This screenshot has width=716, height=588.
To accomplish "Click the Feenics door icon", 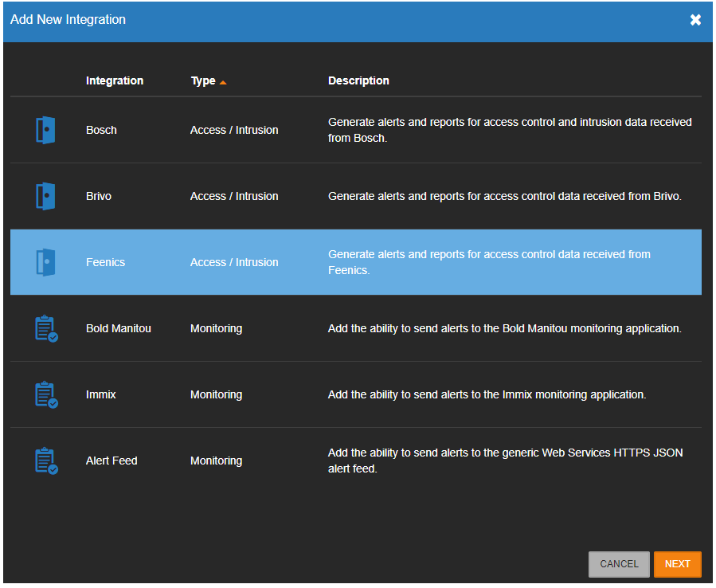I will click(45, 262).
